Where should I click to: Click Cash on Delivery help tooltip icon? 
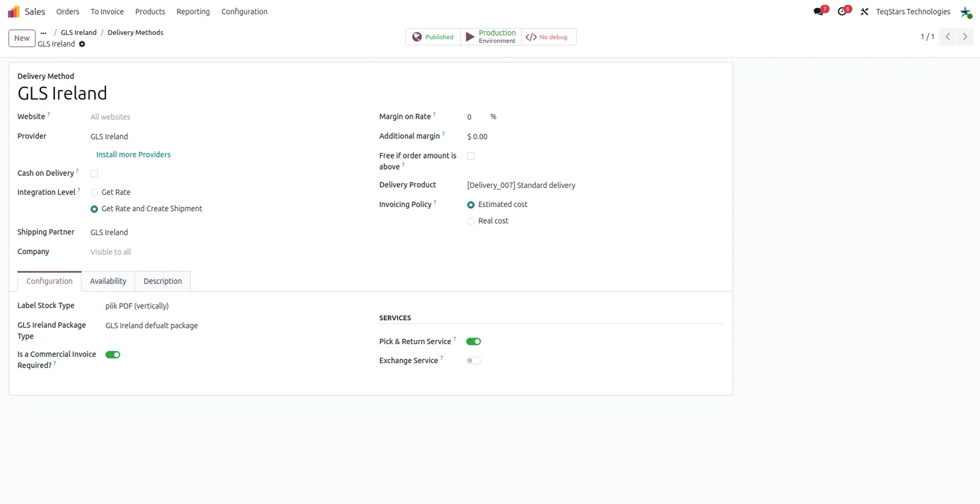77,171
